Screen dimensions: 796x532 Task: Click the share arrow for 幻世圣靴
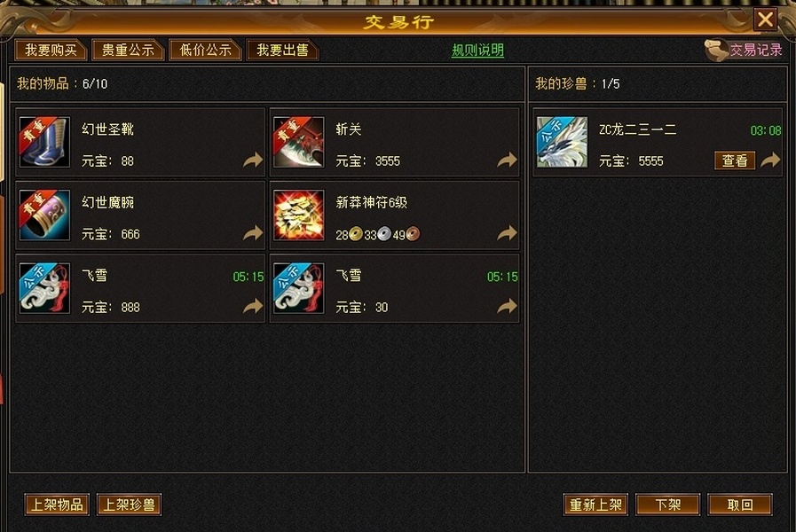coord(253,160)
